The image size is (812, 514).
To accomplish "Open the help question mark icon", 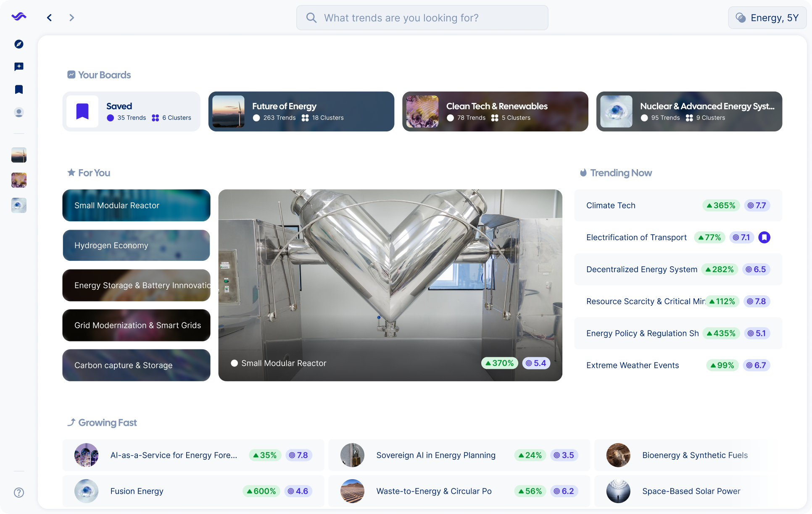I will click(x=19, y=493).
